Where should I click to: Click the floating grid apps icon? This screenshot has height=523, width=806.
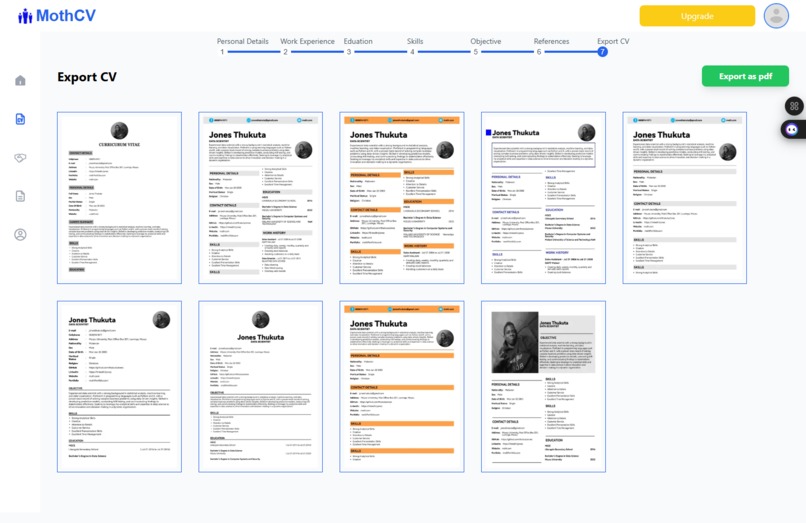[x=794, y=106]
